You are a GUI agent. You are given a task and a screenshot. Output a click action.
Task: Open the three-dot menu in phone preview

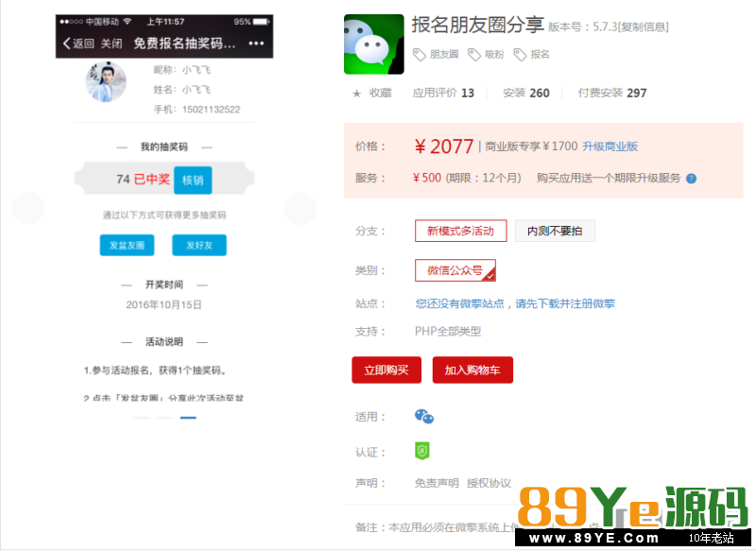[x=256, y=43]
